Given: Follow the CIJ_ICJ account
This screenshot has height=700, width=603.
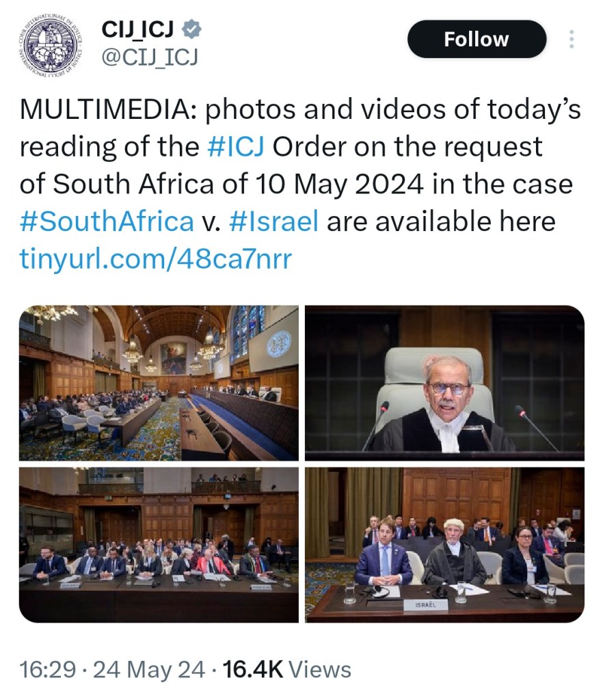Looking at the screenshot, I should tap(477, 39).
